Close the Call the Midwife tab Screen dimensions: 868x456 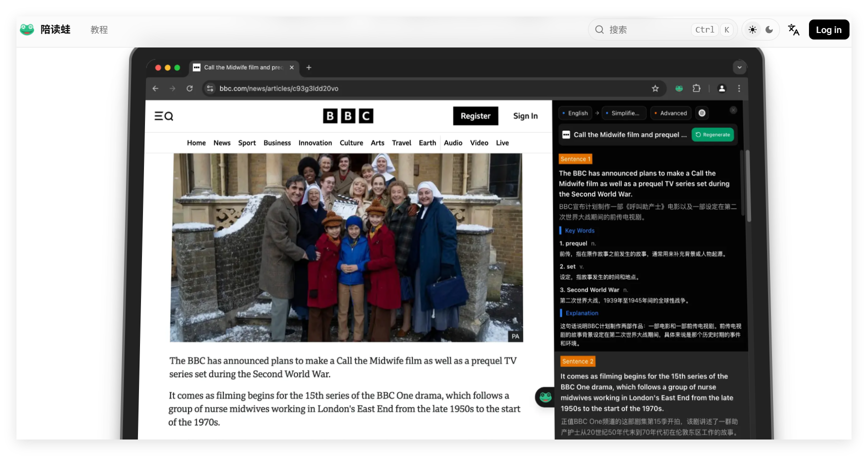[x=292, y=67]
